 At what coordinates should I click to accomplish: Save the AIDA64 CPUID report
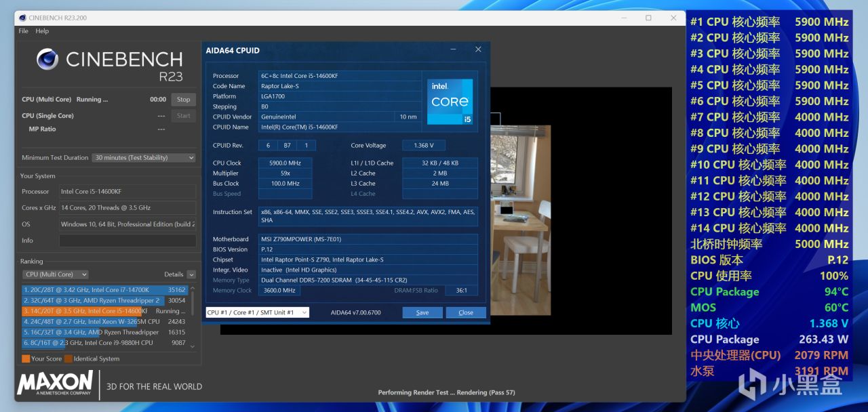click(422, 312)
